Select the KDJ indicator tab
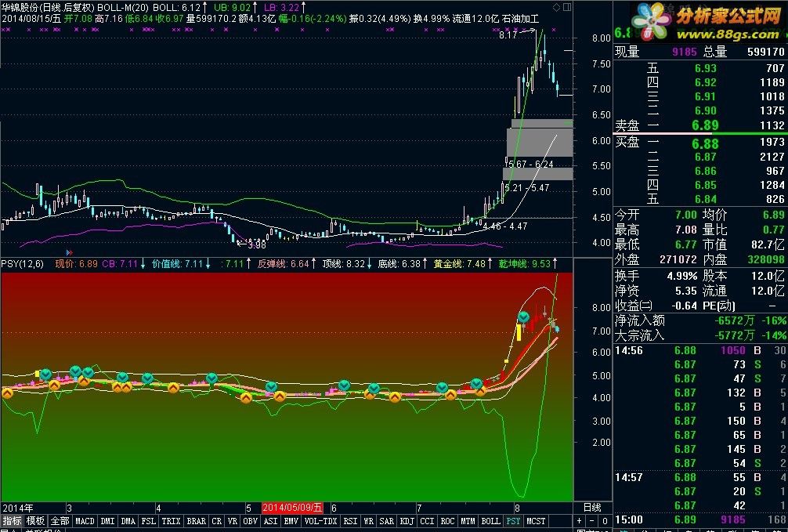Screen dimensions: 788x532 [x=407, y=521]
